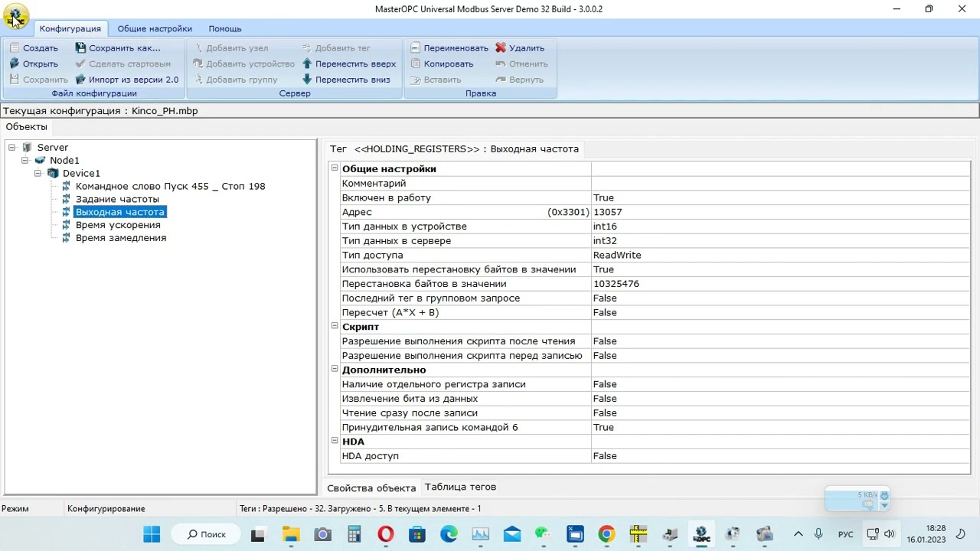Screen dimensions: 980x551
Task: Click the Открыть (Open) configuration icon
Action: [x=14, y=64]
